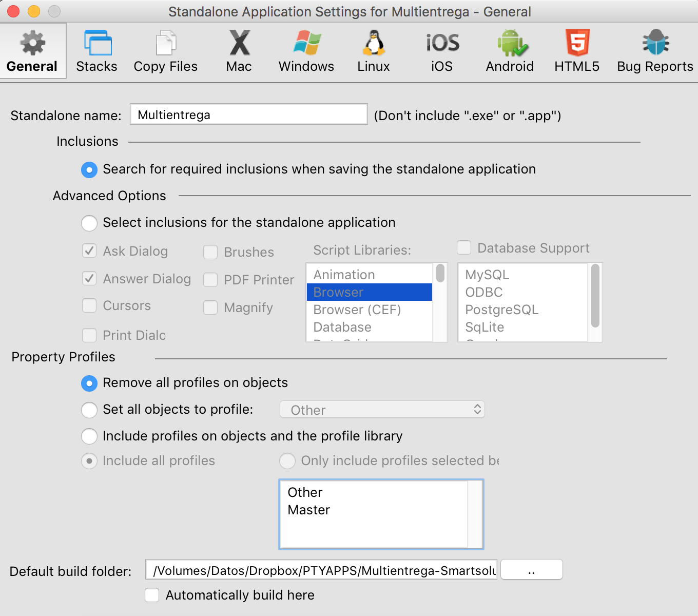698x616 pixels.
Task: Close the settings window with red button
Action: [x=13, y=11]
